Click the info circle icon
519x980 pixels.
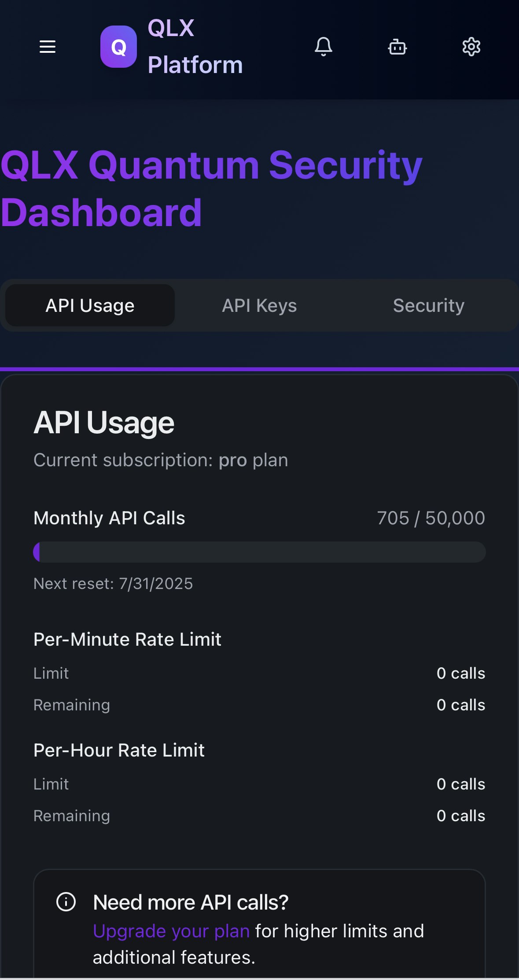tap(66, 902)
